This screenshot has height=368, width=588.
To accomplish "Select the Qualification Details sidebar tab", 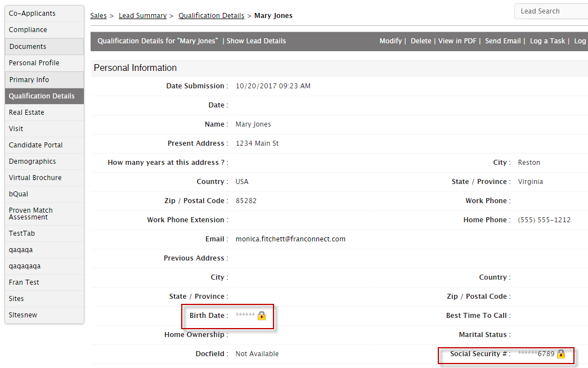I will pyautogui.click(x=44, y=96).
